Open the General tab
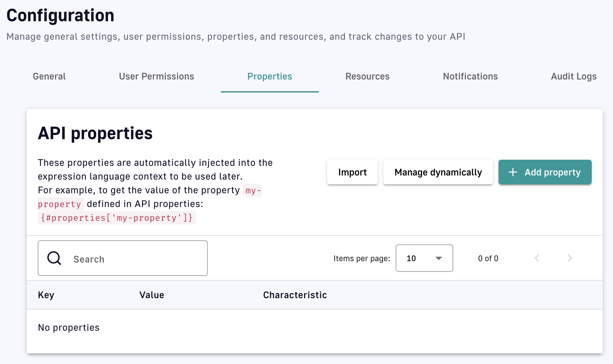 point(49,76)
